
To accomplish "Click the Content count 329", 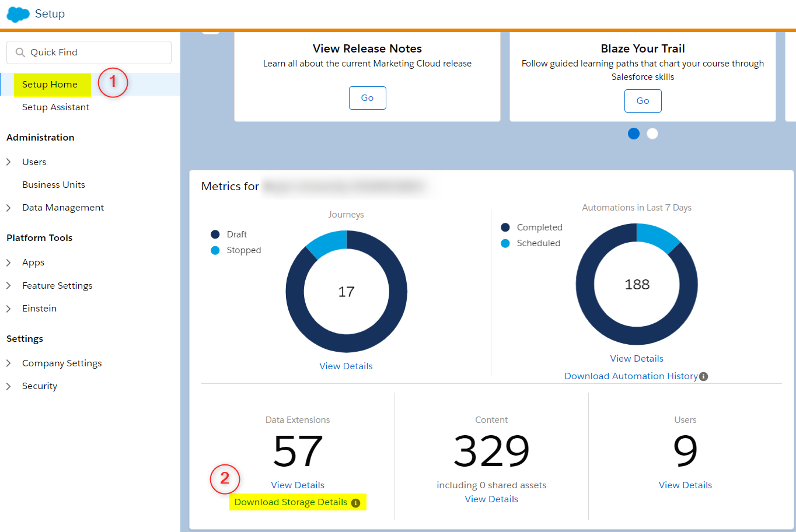I will coord(491,451).
